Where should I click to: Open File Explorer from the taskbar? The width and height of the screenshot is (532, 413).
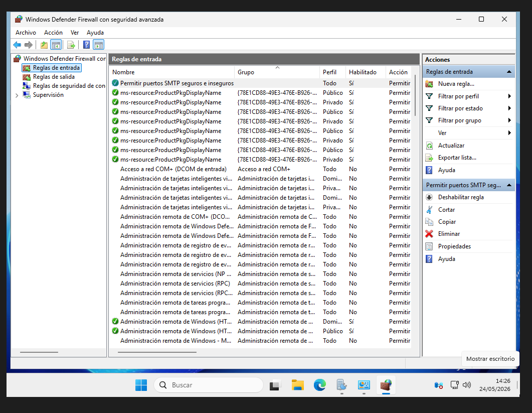pos(297,385)
